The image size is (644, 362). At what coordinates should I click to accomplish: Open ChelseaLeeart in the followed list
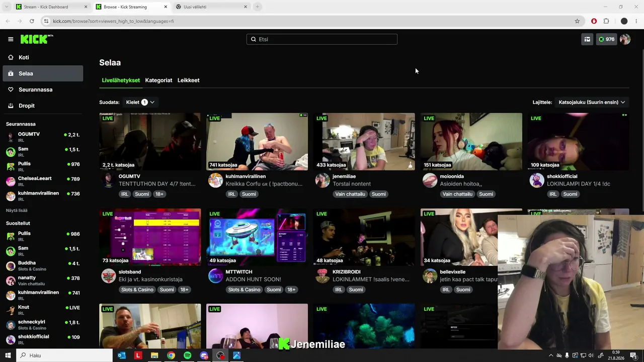tap(43, 181)
